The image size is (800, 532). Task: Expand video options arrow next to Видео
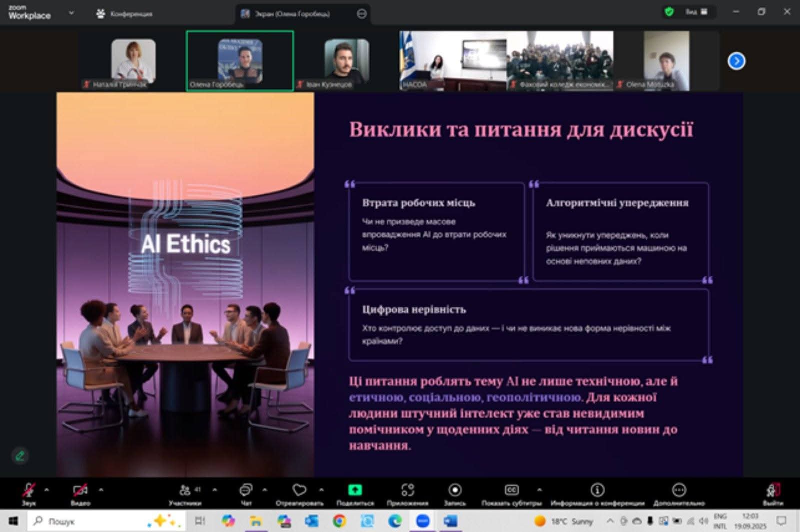coord(101,490)
